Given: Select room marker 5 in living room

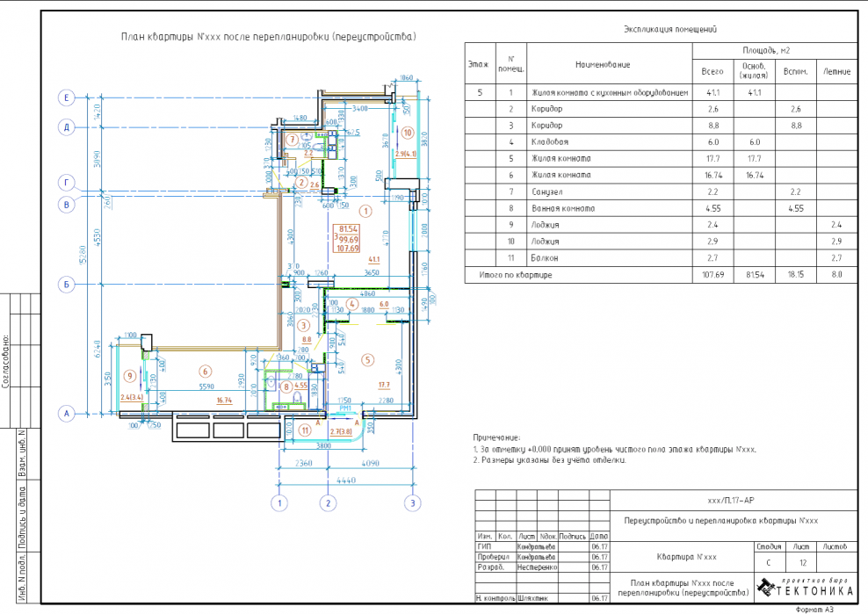Looking at the screenshot, I should (x=367, y=358).
